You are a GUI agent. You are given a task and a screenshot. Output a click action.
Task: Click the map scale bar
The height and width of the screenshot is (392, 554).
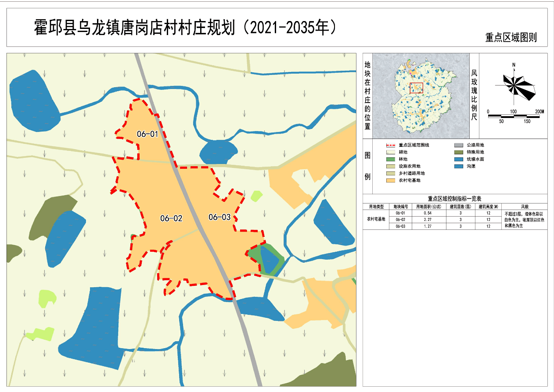(x=514, y=116)
